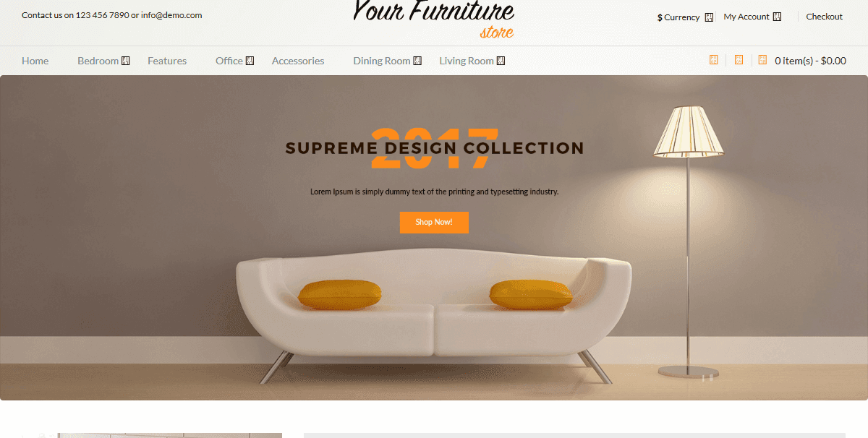Image resolution: width=868 pixels, height=438 pixels.
Task: Open the Checkout link
Action: 825,17
